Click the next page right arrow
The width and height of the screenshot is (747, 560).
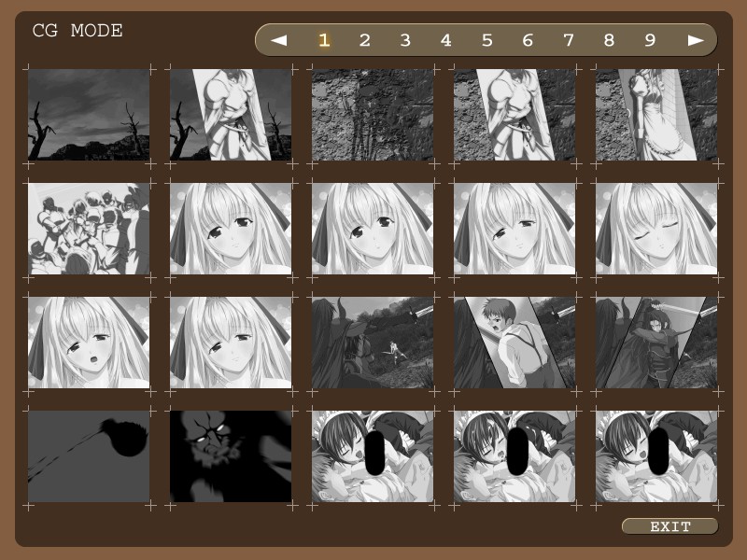696,40
